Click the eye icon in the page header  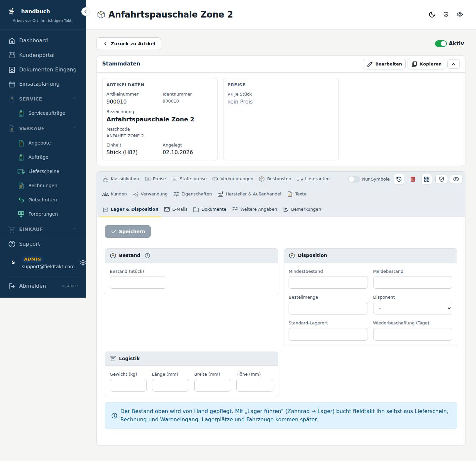tap(460, 15)
